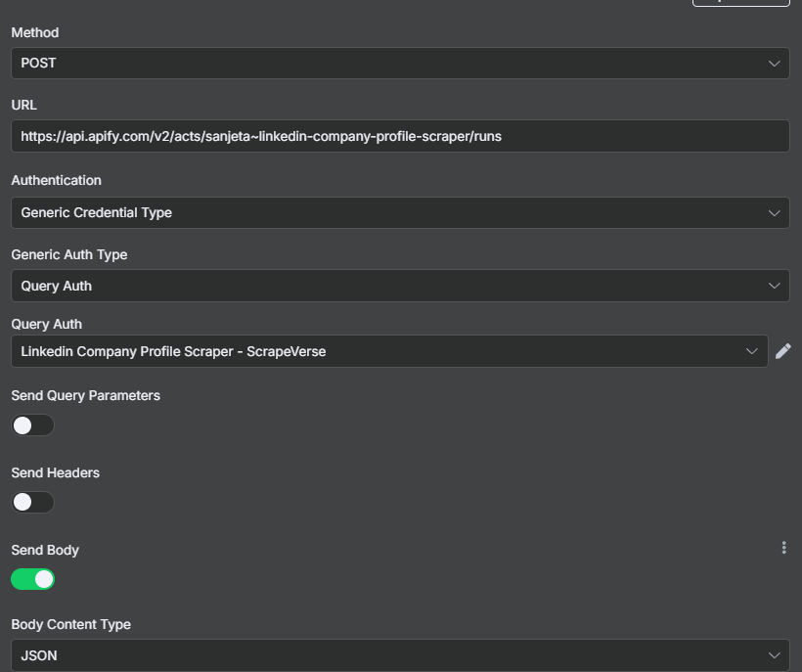
Task: Expand the Authentication dropdown
Action: [400, 212]
